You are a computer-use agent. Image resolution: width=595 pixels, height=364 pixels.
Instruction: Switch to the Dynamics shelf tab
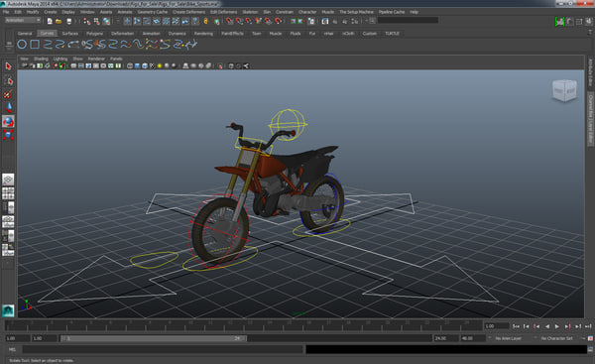click(x=178, y=34)
